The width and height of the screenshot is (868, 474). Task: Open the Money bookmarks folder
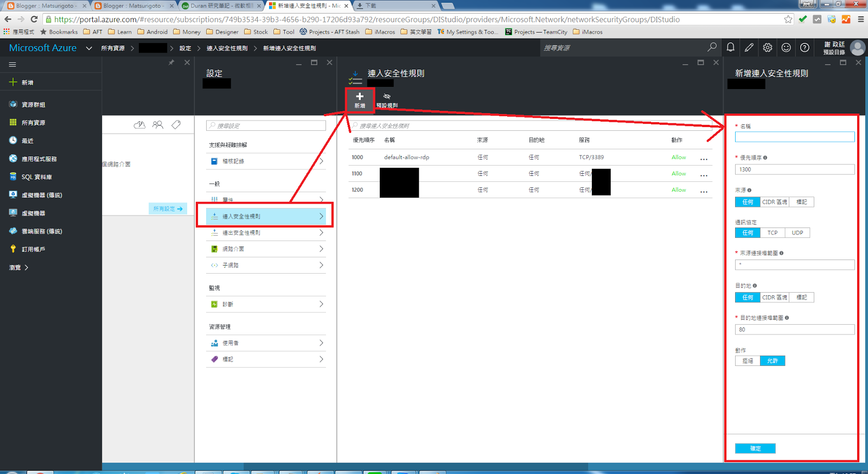click(x=187, y=32)
